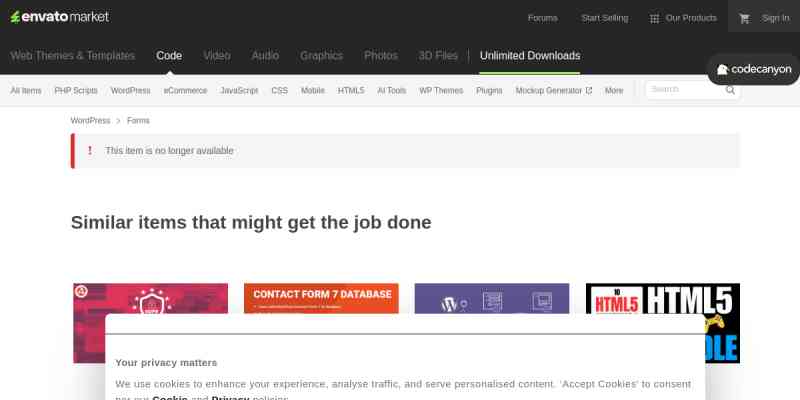800x400 pixels.
Task: Open the Unlimited Downloads link
Action: (529, 56)
